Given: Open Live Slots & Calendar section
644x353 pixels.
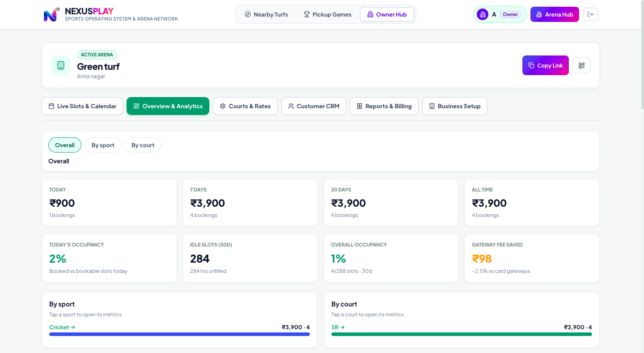Looking at the screenshot, I should tap(82, 106).
